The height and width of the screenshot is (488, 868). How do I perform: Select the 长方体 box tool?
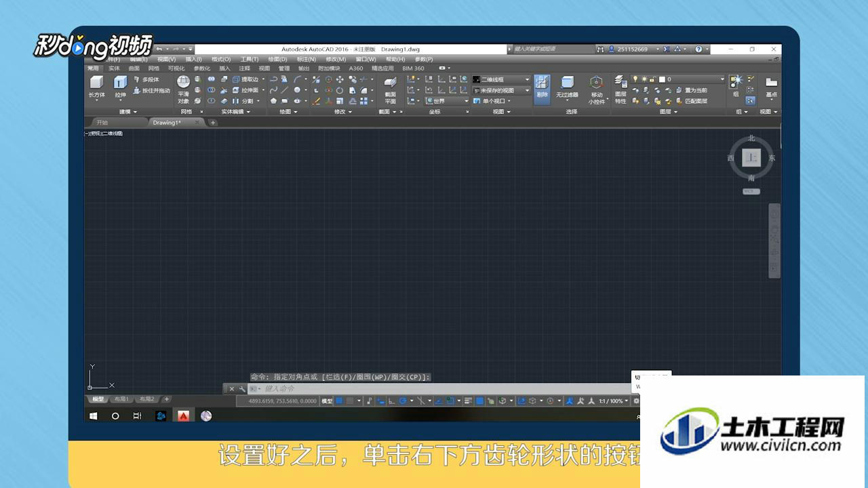click(x=96, y=87)
